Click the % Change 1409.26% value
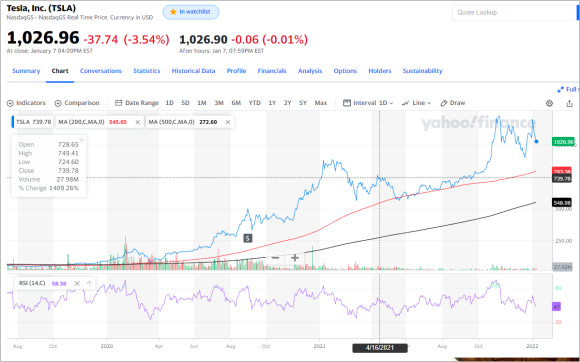The width and height of the screenshot is (580, 362). click(64, 188)
